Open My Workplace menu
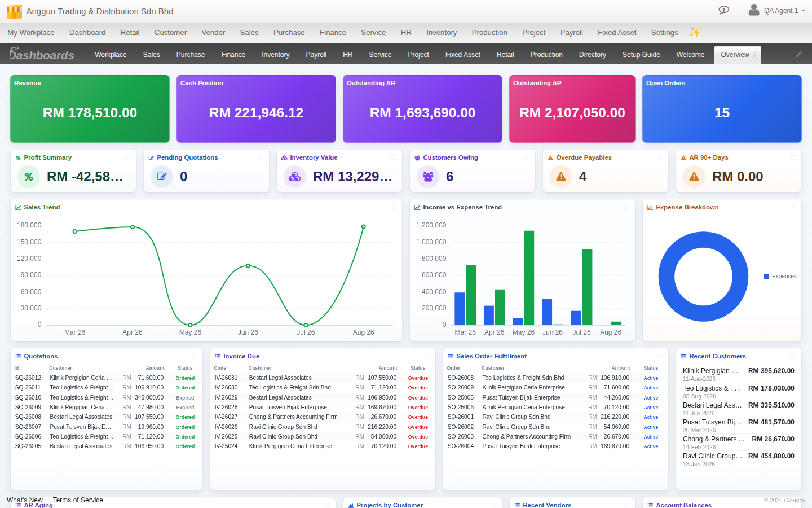The image size is (812, 508). pos(31,33)
